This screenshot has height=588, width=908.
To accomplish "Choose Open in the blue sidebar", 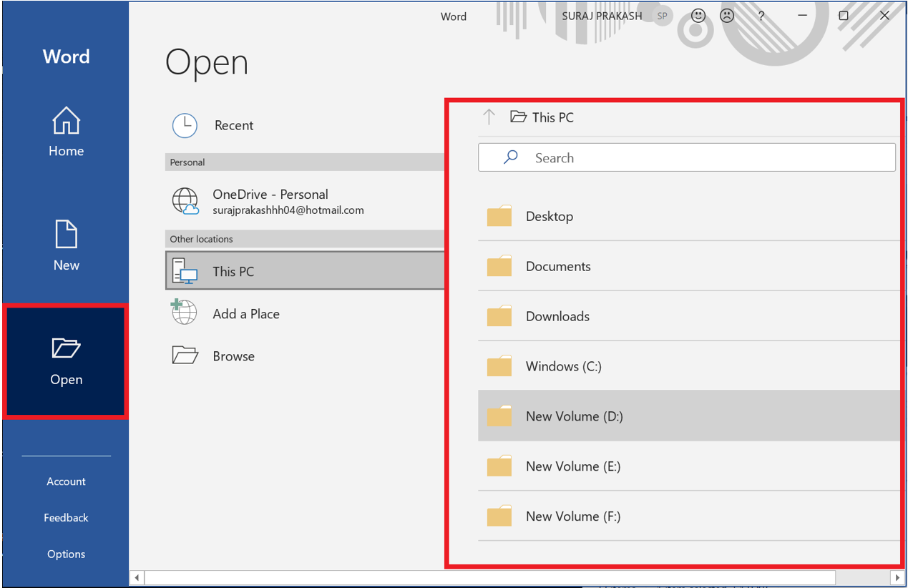I will [x=66, y=361].
